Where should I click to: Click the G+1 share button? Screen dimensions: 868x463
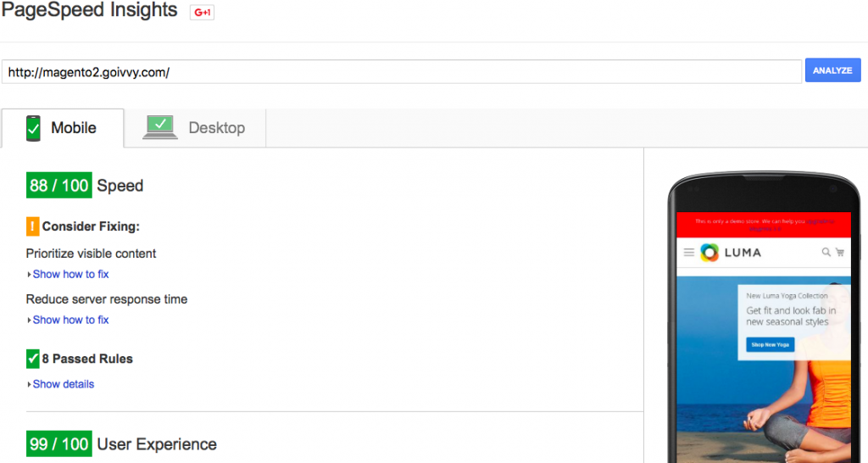(x=202, y=12)
